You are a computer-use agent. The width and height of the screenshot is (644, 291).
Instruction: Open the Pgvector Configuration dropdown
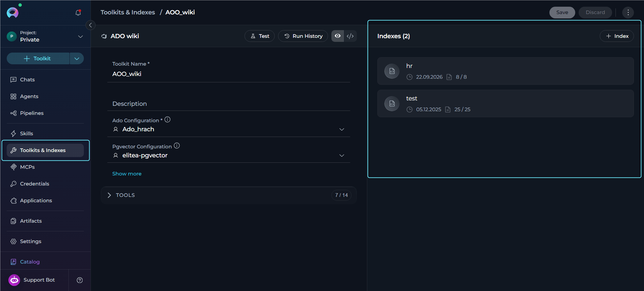[229, 155]
